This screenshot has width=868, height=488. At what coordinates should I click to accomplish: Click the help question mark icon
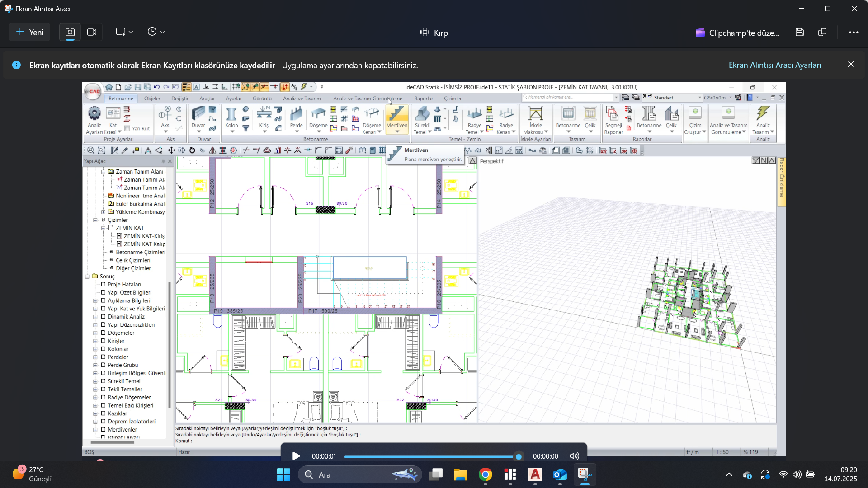point(749,98)
